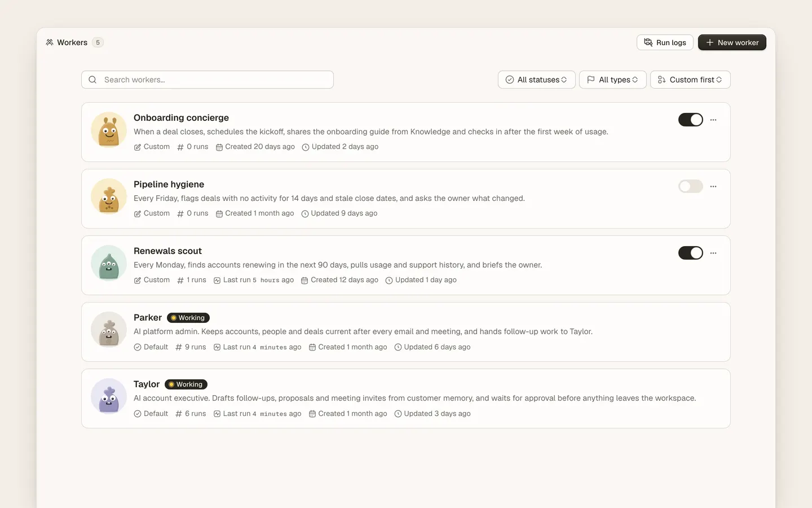Screen dimensions: 812x508
Task: Enable the Pipeline hygiene worker toggle
Action: 691,186
